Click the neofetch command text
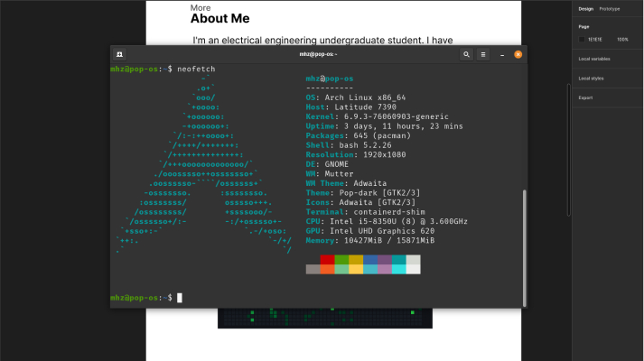 click(196, 69)
